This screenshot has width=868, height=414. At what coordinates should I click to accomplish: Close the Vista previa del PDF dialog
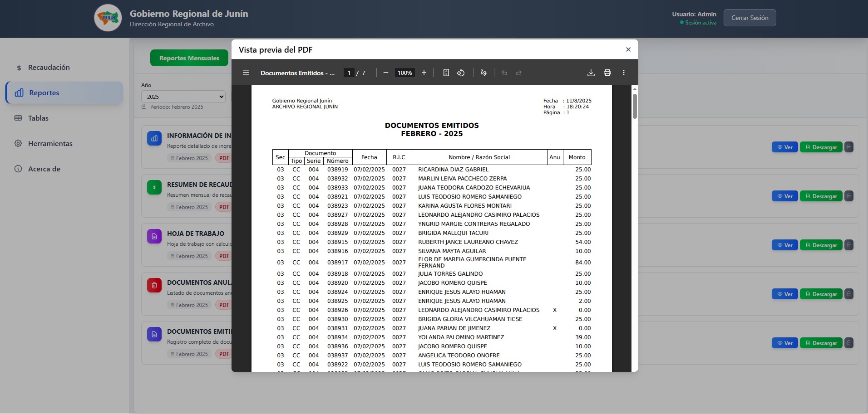click(628, 49)
